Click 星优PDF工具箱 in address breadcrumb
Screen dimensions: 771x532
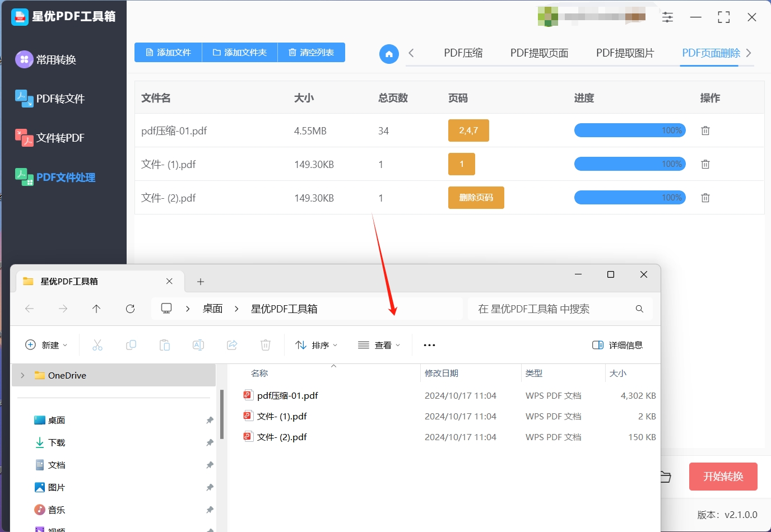pyautogui.click(x=284, y=309)
